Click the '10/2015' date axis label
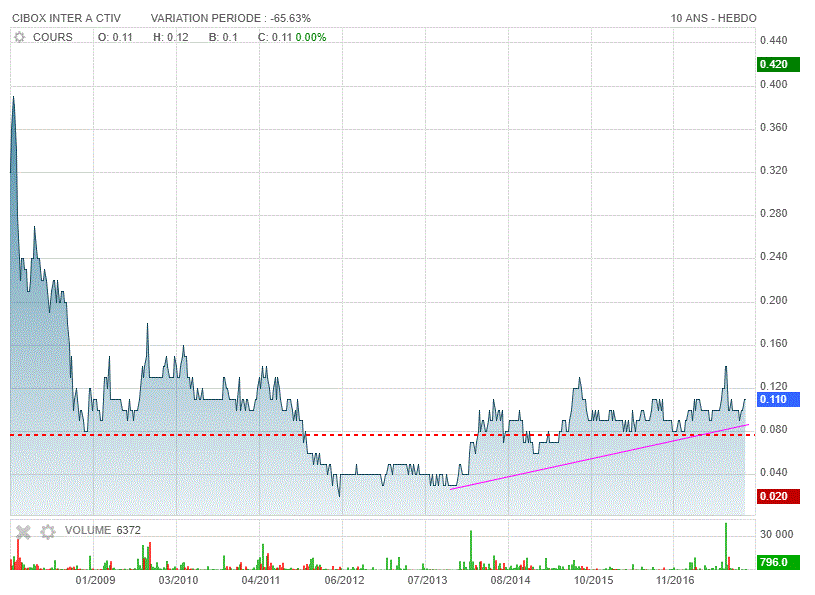Viewport: 815px width, 595px height. pyautogui.click(x=593, y=580)
